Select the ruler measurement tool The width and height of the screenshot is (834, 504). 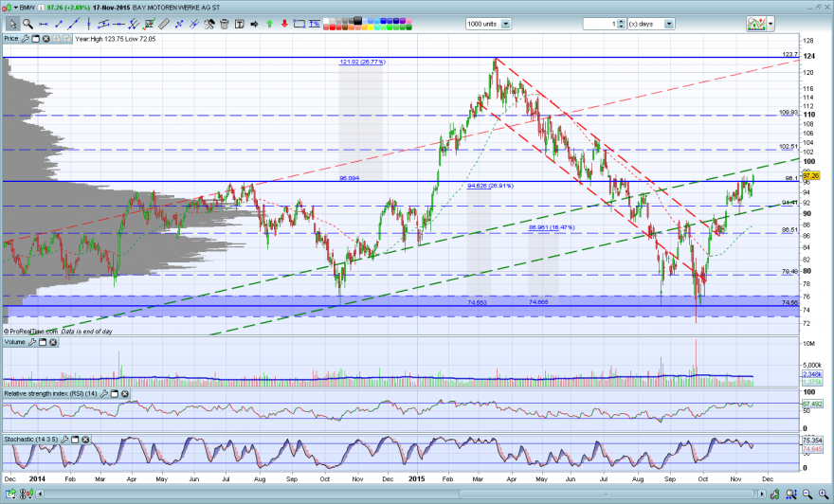click(164, 24)
